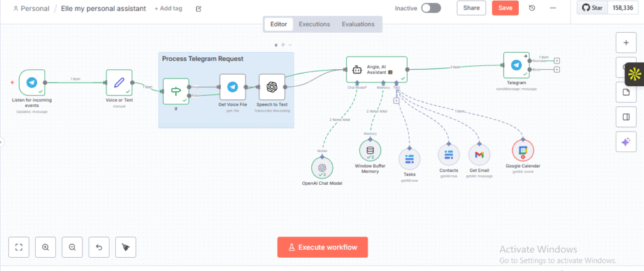Image resolution: width=644 pixels, height=271 pixels.
Task: Select the Speech to Text OpenAI node
Action: tap(272, 87)
